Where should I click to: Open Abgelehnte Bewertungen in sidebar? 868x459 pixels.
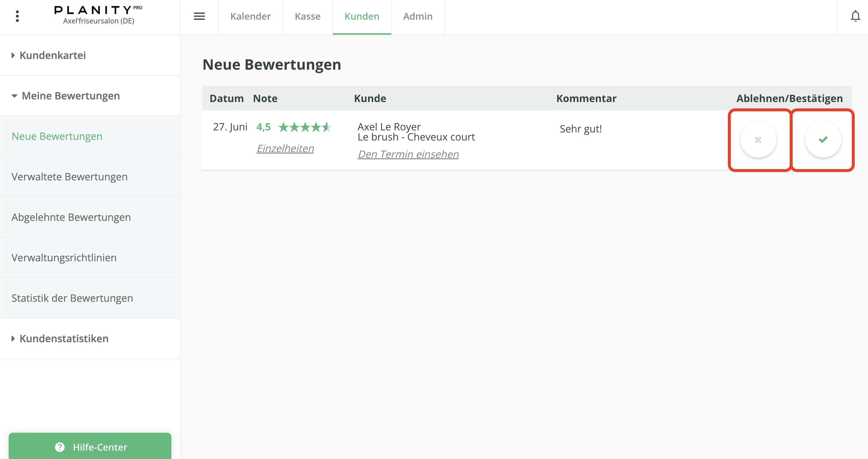(x=71, y=217)
